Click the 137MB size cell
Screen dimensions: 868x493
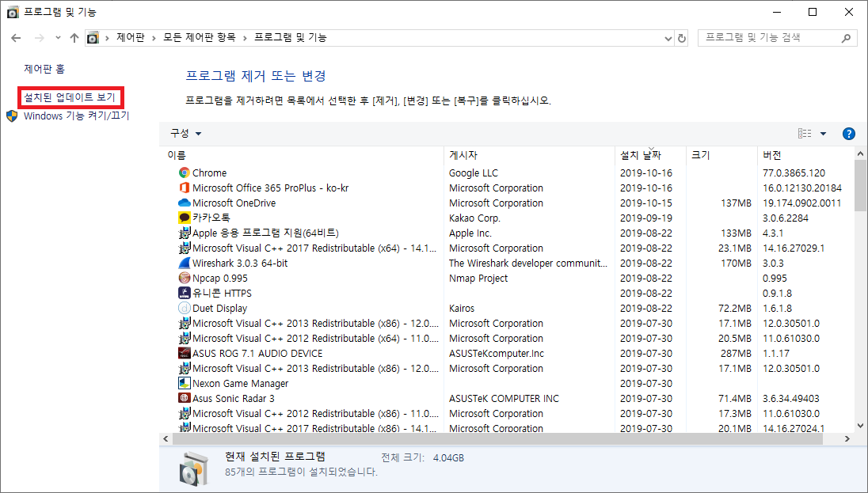736,203
